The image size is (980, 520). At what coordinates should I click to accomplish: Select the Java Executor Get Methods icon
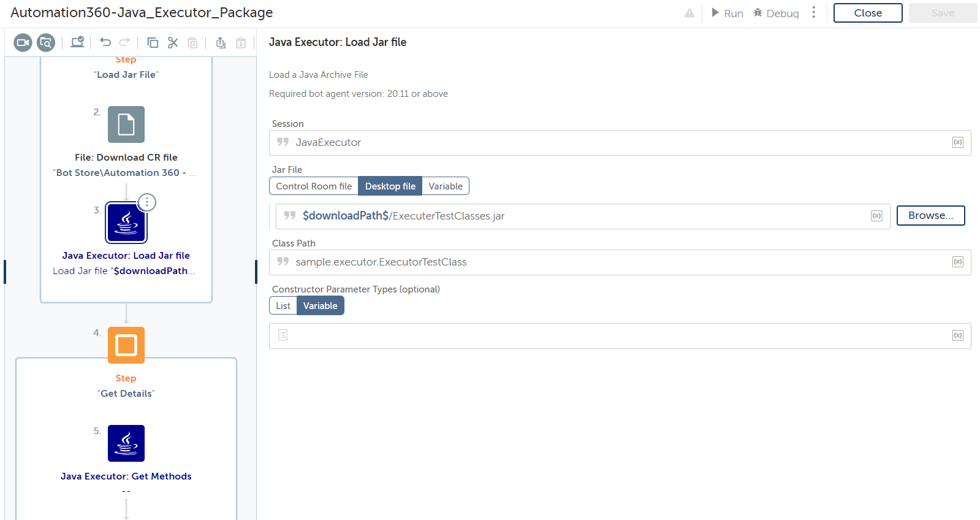click(126, 443)
